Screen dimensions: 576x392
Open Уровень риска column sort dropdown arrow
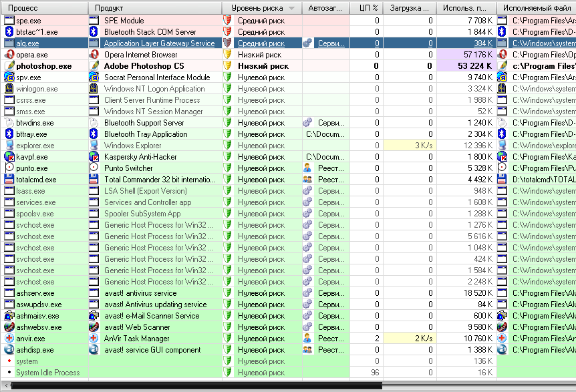pos(291,8)
